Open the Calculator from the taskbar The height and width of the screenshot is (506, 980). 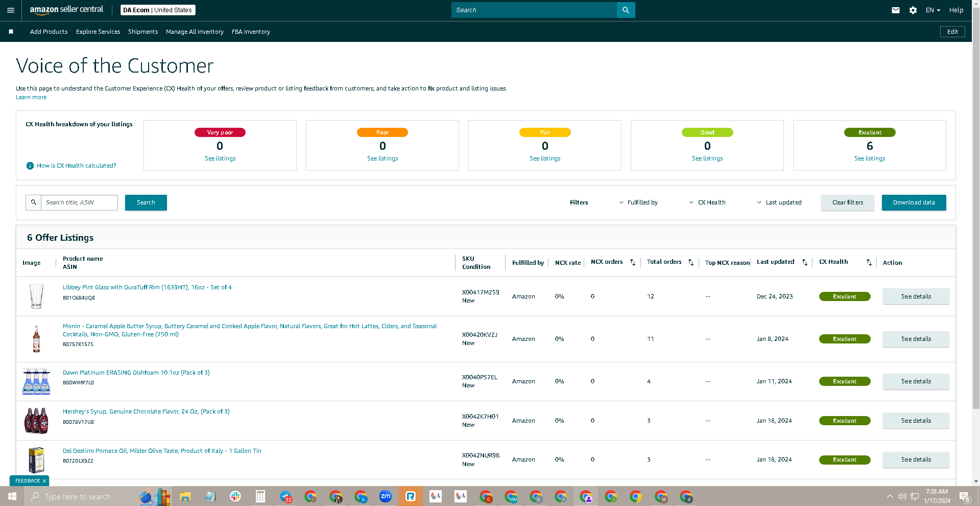pyautogui.click(x=260, y=496)
